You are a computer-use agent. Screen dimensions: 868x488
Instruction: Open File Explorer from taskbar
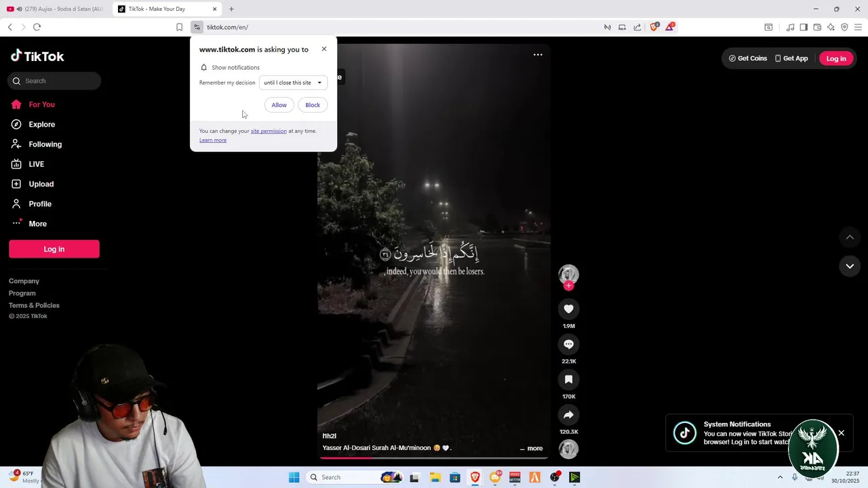coord(434,477)
